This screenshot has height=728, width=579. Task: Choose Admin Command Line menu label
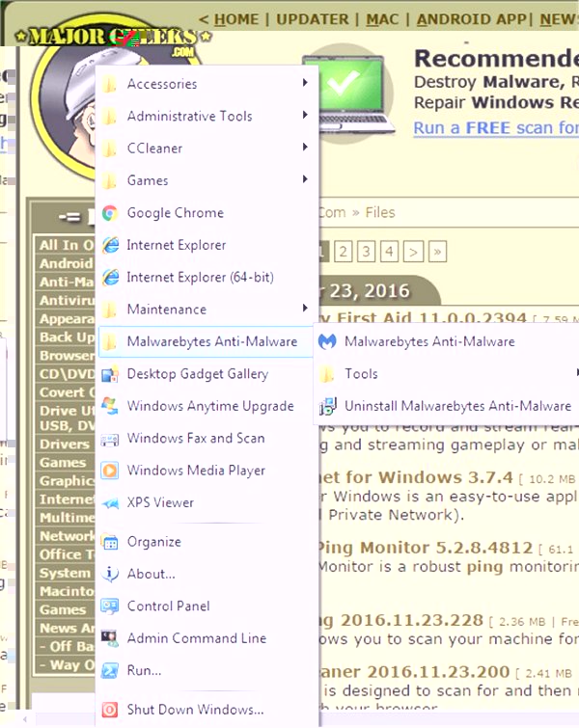197,638
